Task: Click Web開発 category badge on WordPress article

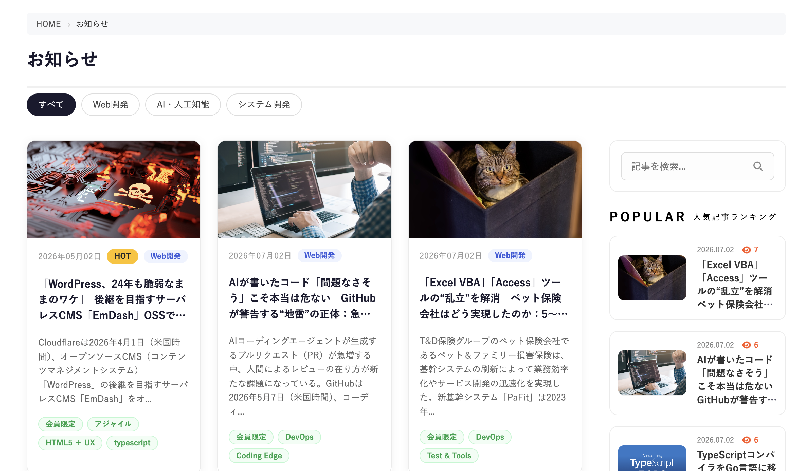Action: pyautogui.click(x=165, y=256)
